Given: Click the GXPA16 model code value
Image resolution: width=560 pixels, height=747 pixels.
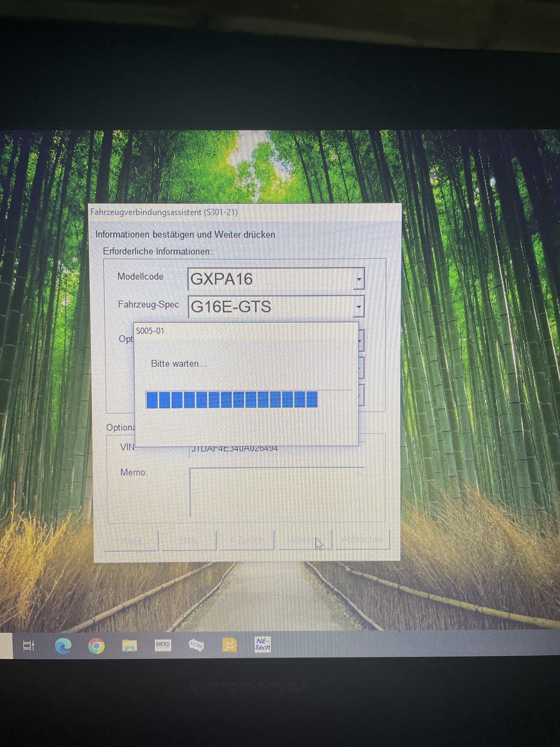Looking at the screenshot, I should pos(222,279).
